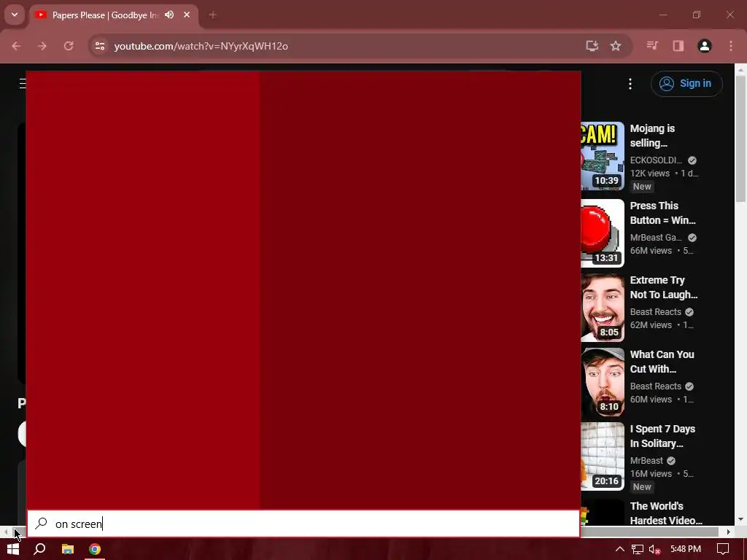
Task: Sign in to YouTube
Action: 686,83
